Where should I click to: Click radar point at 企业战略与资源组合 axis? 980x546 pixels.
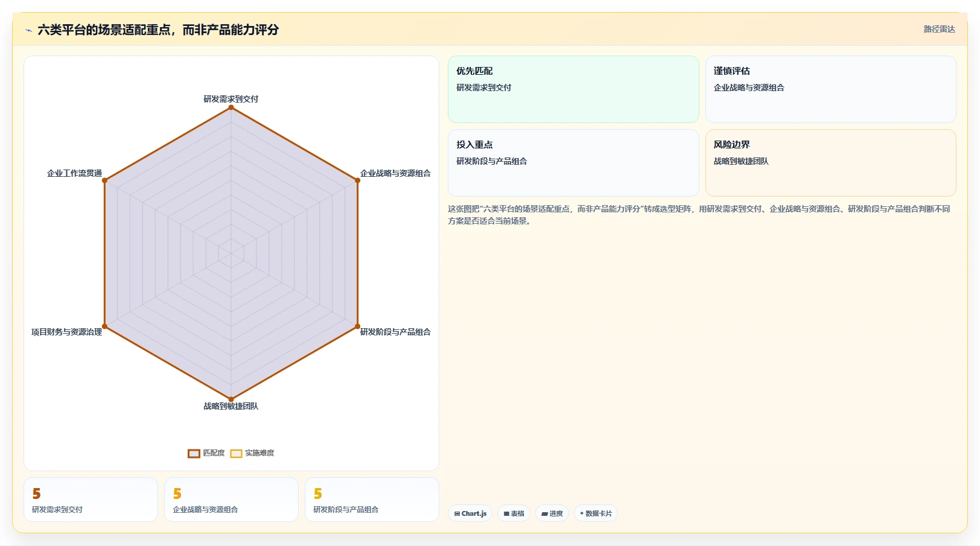[x=358, y=180]
